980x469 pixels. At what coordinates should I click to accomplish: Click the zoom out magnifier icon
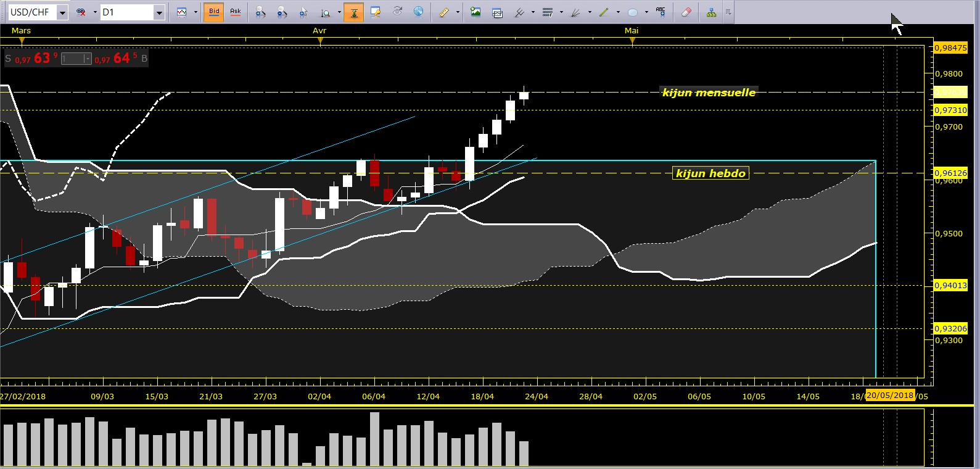pyautogui.click(x=282, y=12)
